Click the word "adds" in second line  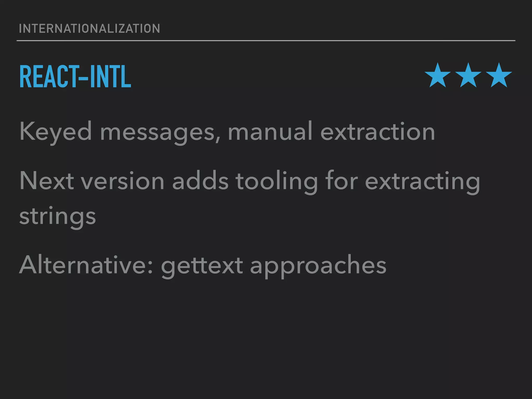point(200,181)
